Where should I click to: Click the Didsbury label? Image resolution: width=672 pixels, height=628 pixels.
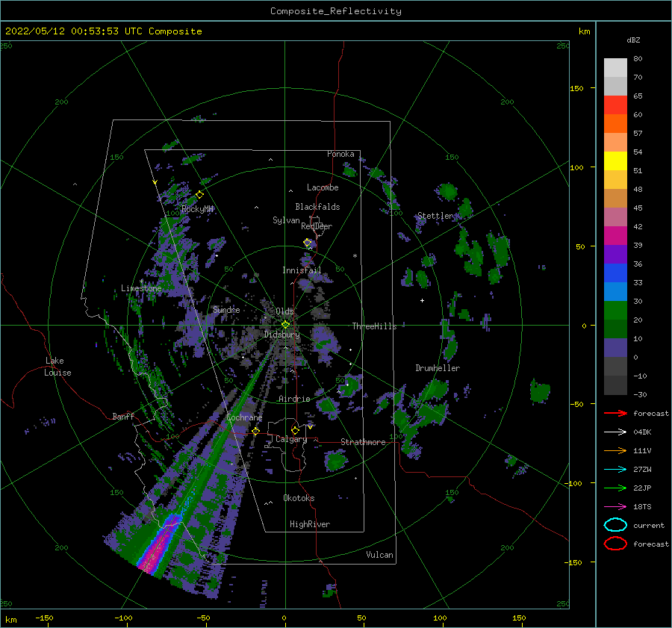(x=281, y=335)
